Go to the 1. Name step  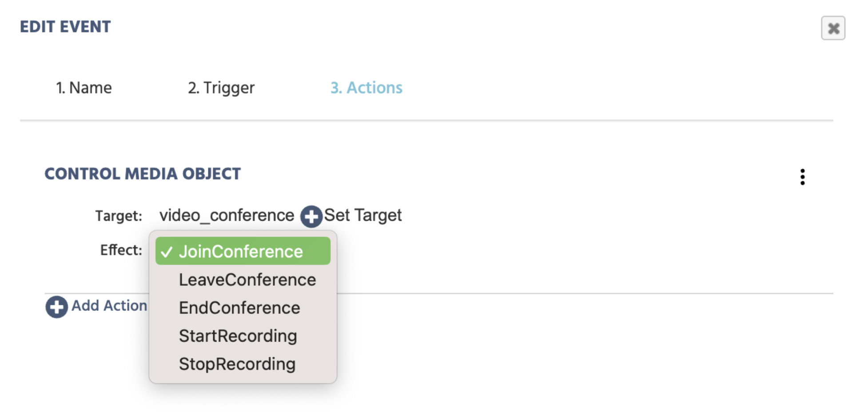[84, 88]
